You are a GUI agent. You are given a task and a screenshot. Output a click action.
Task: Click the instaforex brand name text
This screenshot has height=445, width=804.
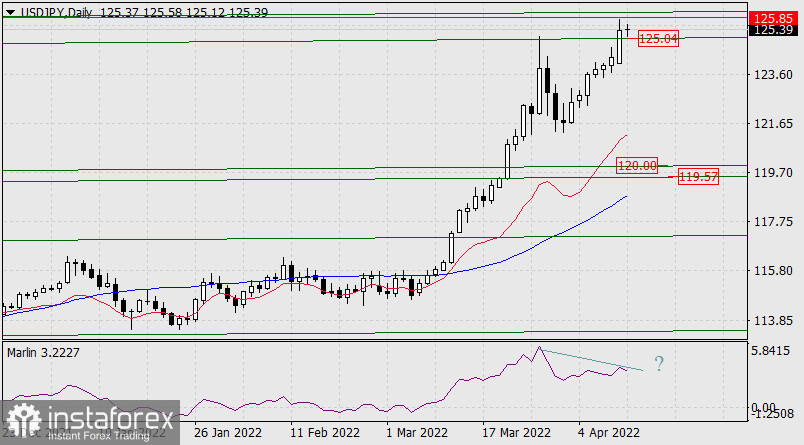[x=108, y=415]
